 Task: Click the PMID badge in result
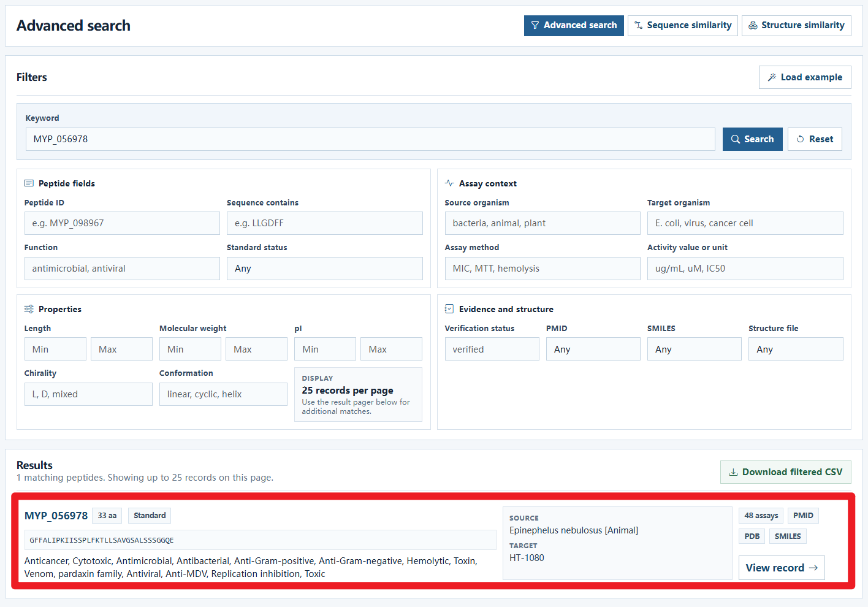(x=803, y=516)
